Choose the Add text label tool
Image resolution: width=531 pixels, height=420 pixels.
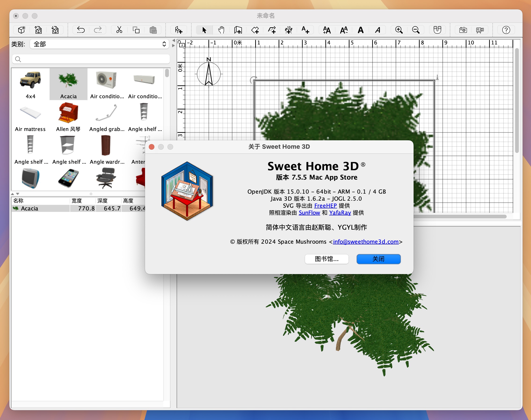pyautogui.click(x=306, y=30)
